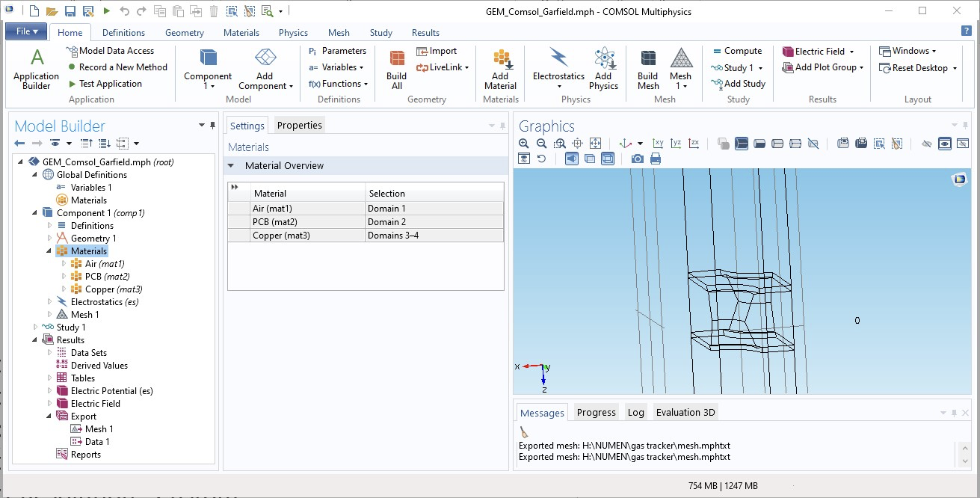Toggle Select Edges mode in Graphics
980x498 pixels.
click(777, 143)
